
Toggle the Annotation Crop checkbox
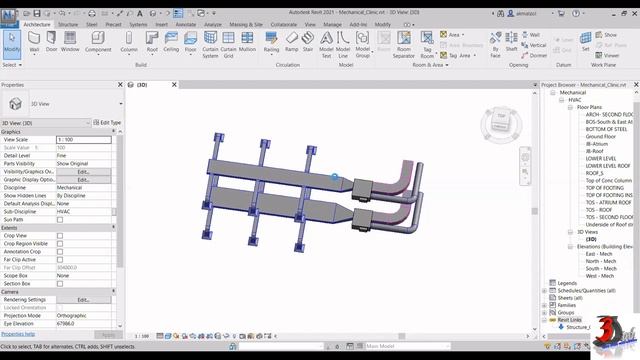click(60, 251)
